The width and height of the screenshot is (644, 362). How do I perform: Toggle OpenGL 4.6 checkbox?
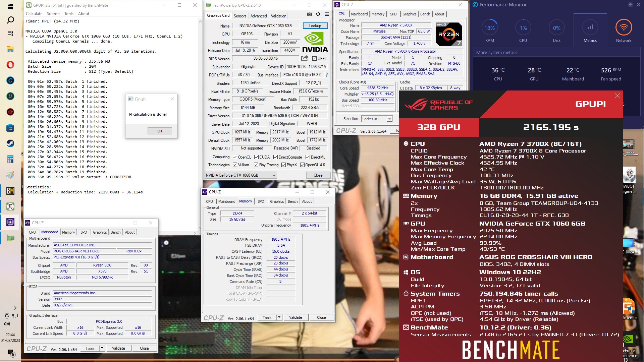pos(302,165)
